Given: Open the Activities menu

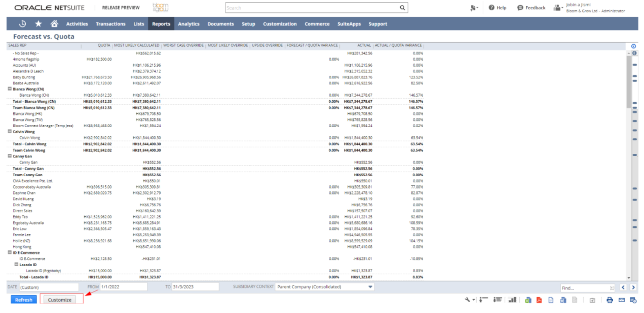Looking at the screenshot, I should click(77, 24).
